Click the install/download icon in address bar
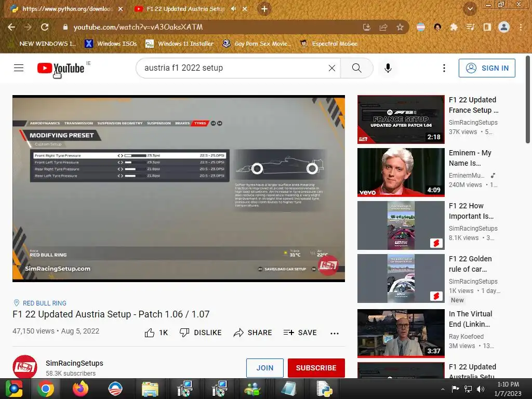This screenshot has width=532, height=399. pyautogui.click(x=367, y=27)
